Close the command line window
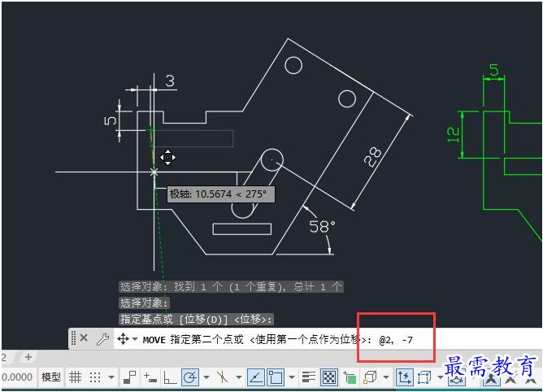The width and height of the screenshot is (543, 392). [x=84, y=338]
